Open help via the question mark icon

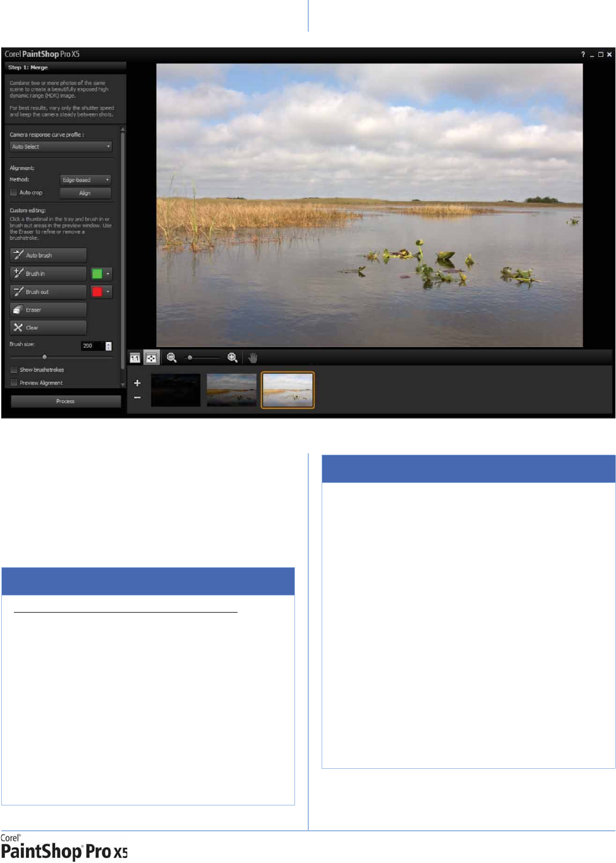tap(583, 54)
